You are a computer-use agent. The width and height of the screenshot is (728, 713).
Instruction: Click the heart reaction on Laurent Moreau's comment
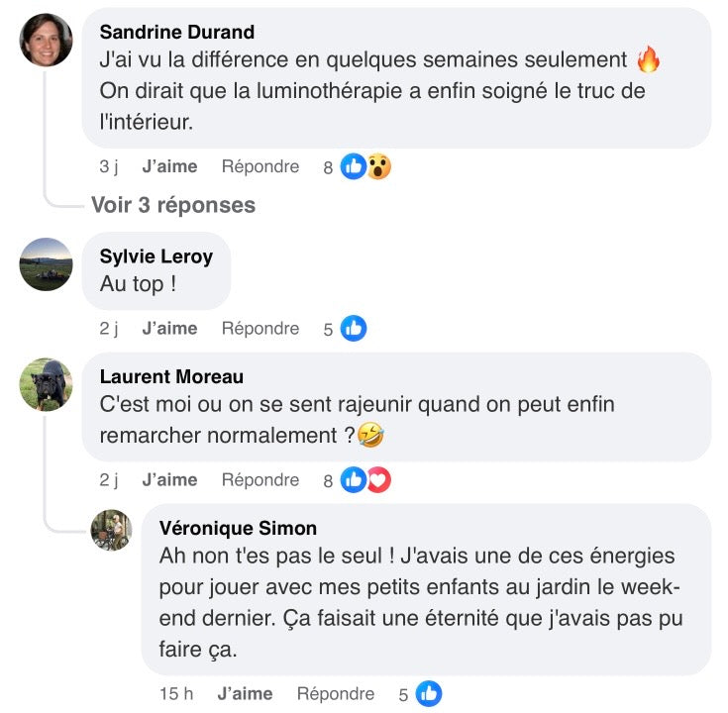[x=378, y=480]
